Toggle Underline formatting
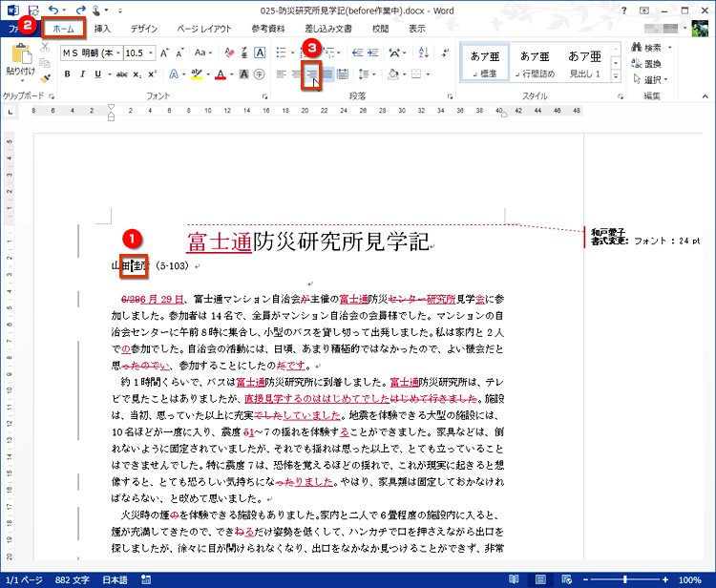 pos(97,73)
